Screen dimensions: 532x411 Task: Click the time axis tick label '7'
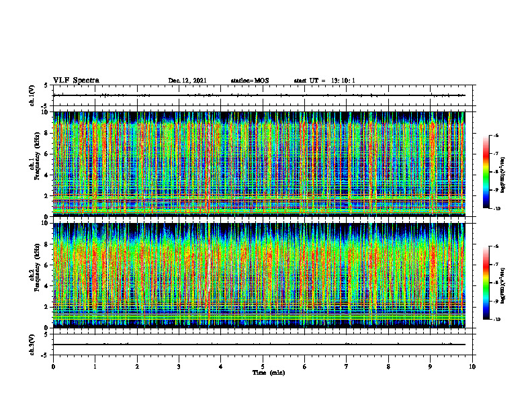click(347, 367)
